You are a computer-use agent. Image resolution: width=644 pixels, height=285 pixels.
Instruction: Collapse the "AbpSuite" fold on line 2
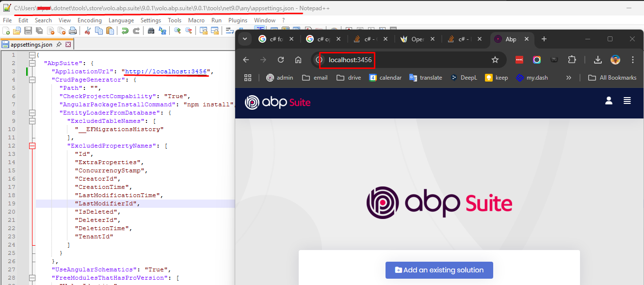click(32, 63)
